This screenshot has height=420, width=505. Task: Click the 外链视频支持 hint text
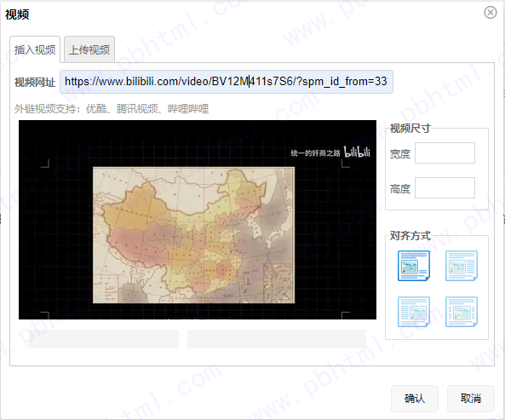point(112,109)
